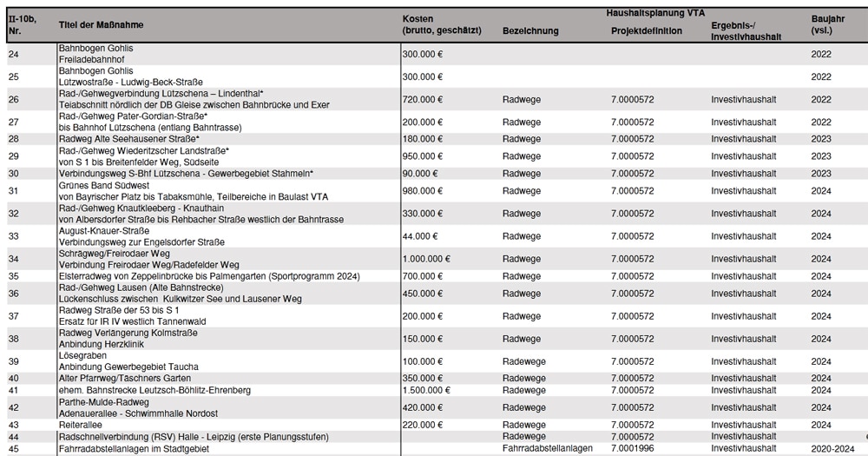Click the 'Radweg Alte Seehausener Straße' cell

coord(128,139)
